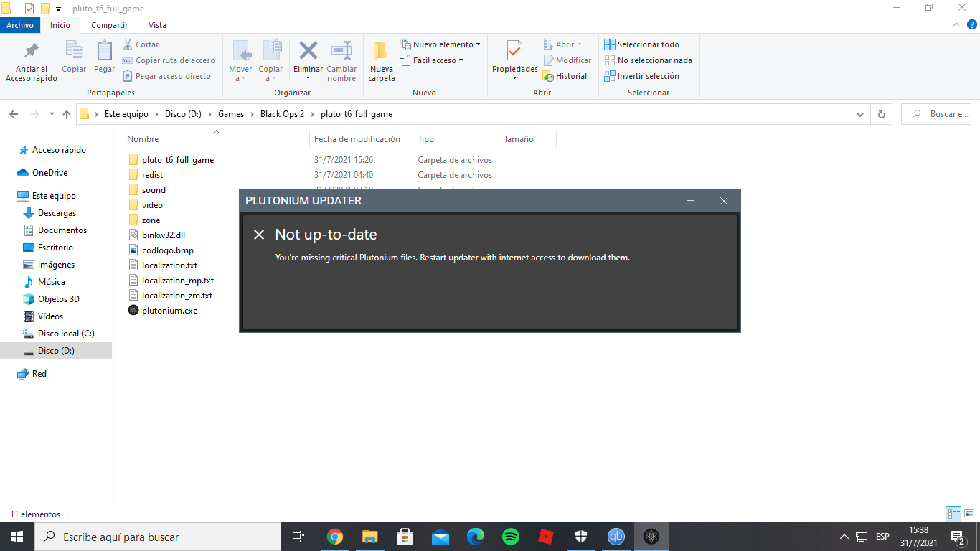Sort by Fecha de modificación column
This screenshot has width=980, height=551.
(x=357, y=139)
